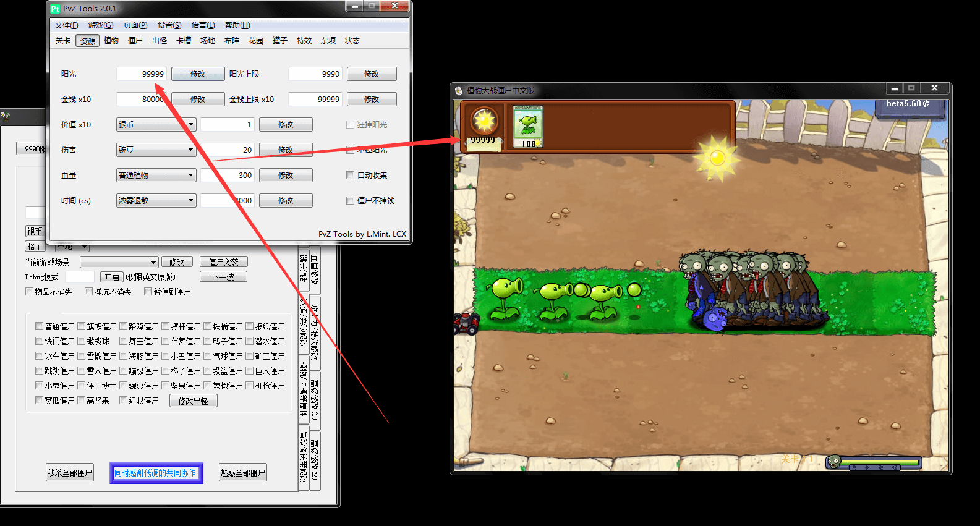Collect the falling sun near the fence

pos(717,158)
